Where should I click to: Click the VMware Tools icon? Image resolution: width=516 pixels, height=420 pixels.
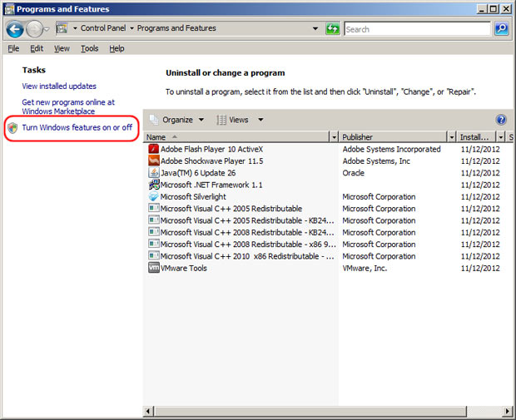[x=154, y=268]
